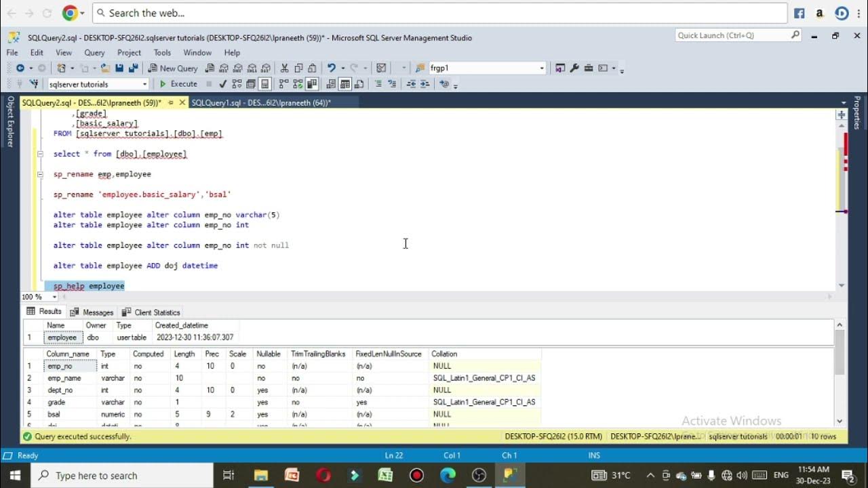This screenshot has width=868, height=488.
Task: Click the Execute button
Action: coord(178,84)
